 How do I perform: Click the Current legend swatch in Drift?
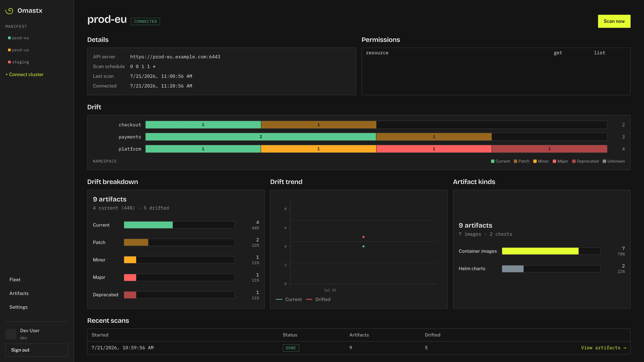coord(493,161)
